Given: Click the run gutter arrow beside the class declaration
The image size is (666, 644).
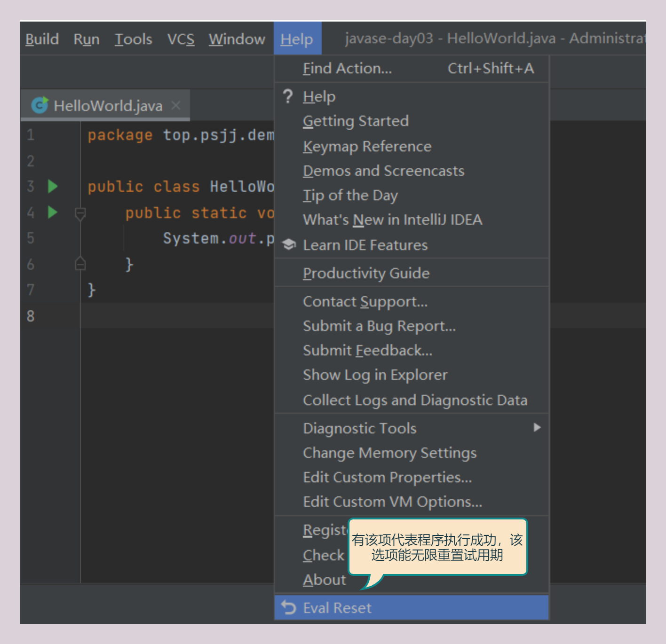Looking at the screenshot, I should coord(53,187).
